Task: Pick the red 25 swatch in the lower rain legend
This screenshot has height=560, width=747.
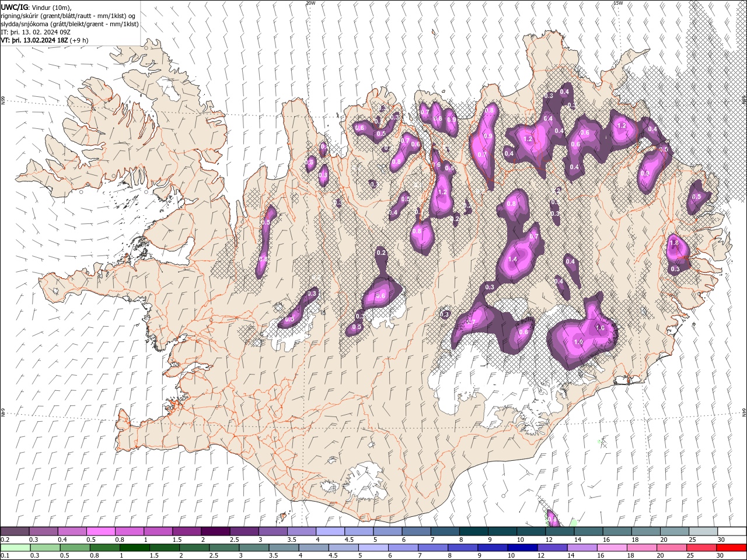Action: click(702, 547)
